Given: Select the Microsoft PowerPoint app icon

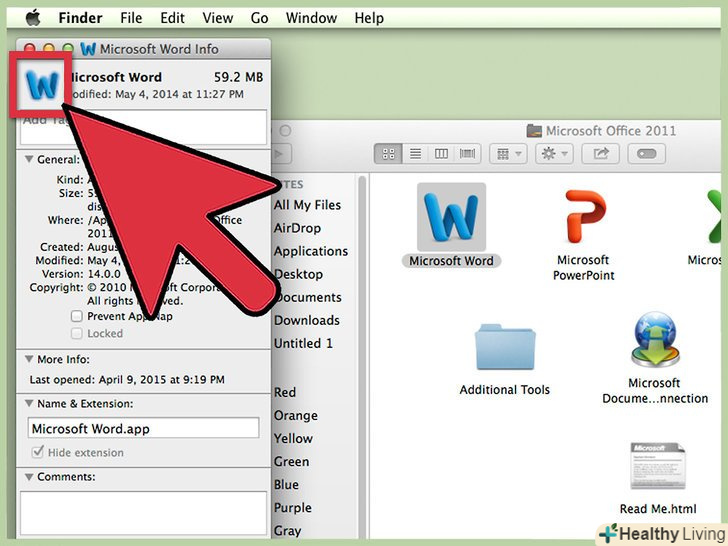Looking at the screenshot, I should point(585,216).
